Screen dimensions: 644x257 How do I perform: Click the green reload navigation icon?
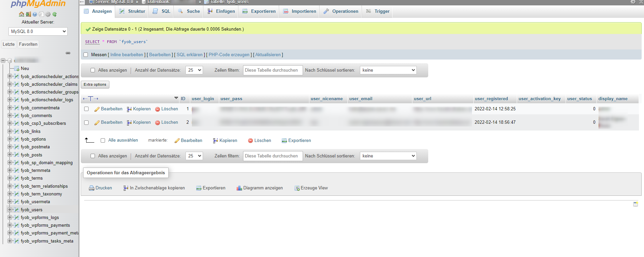tap(55, 14)
